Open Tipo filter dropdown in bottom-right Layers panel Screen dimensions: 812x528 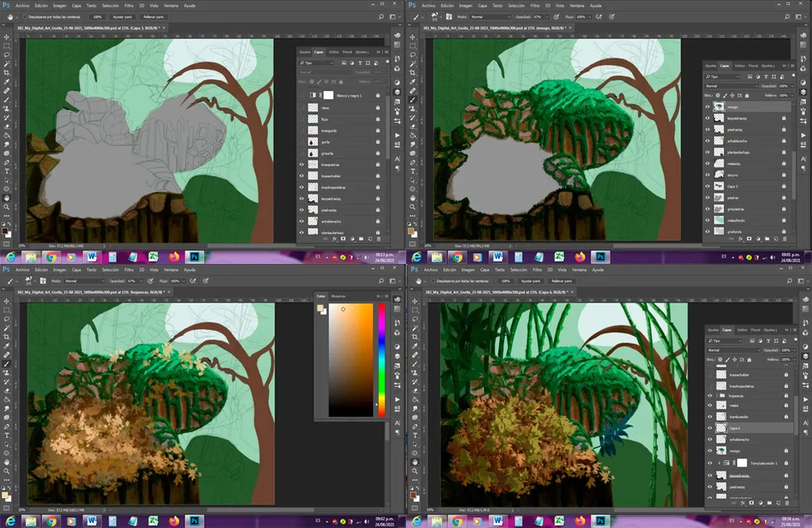pos(725,341)
